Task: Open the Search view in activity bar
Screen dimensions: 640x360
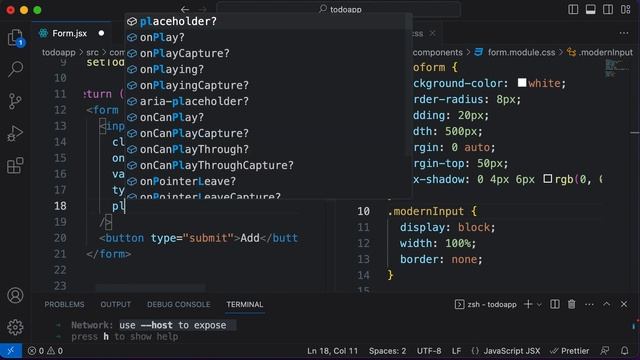Action: 15,69
